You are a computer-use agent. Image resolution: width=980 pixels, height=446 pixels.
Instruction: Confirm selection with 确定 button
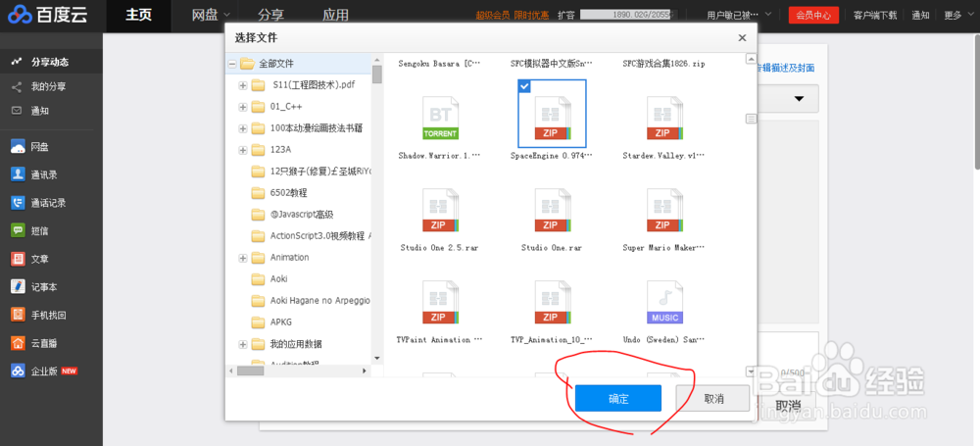tap(618, 399)
